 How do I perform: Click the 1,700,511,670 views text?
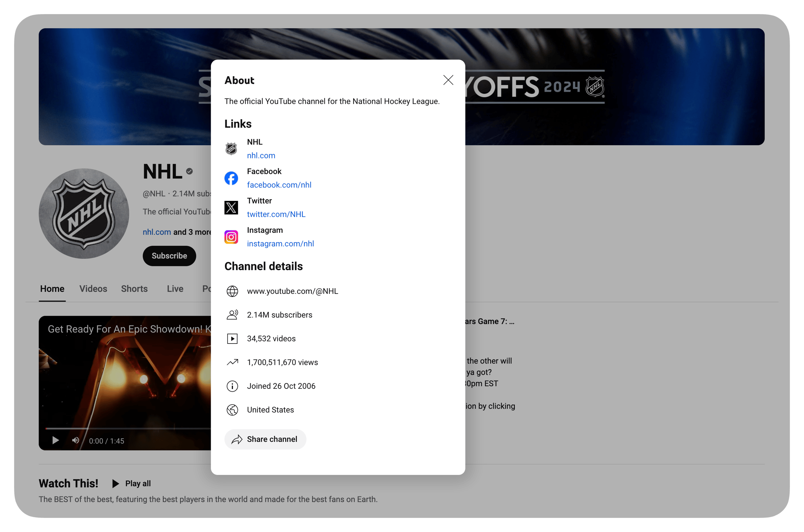[282, 362]
